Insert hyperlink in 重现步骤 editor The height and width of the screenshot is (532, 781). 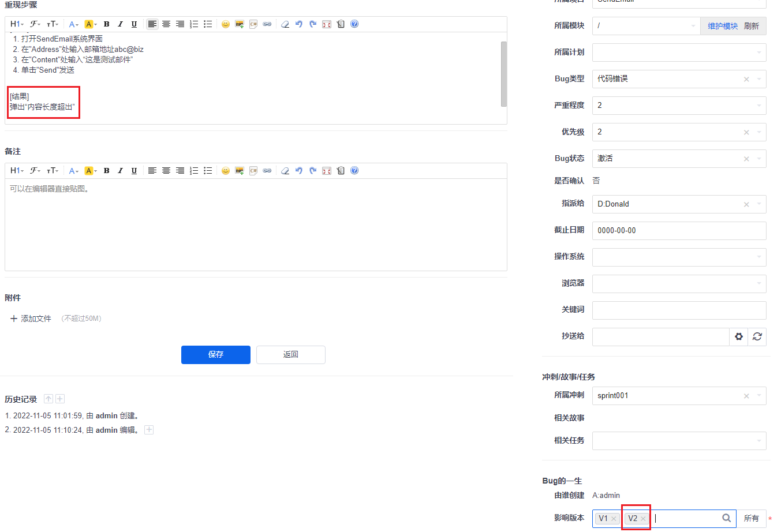267,24
